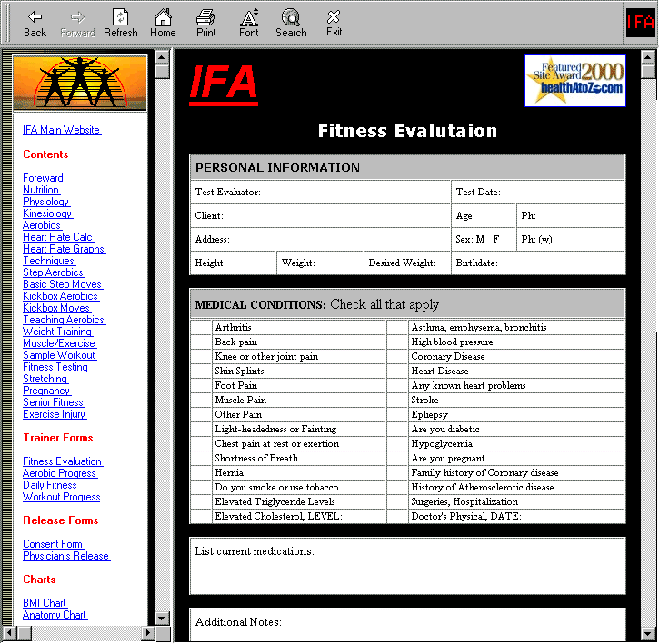Go Back using the toolbar arrow
This screenshot has width=659, height=644.
(x=35, y=24)
